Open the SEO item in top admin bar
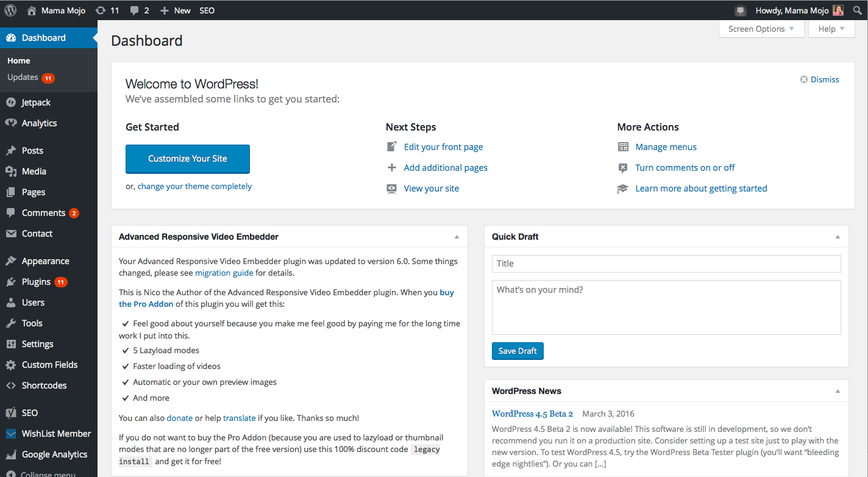Screen dimensions: 868x477 pyautogui.click(x=207, y=10)
